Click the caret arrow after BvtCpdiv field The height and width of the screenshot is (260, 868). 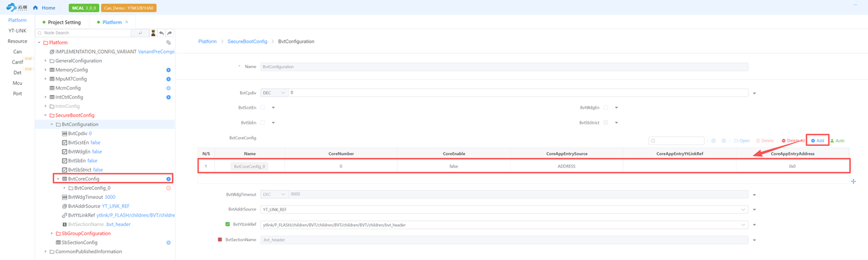(754, 93)
